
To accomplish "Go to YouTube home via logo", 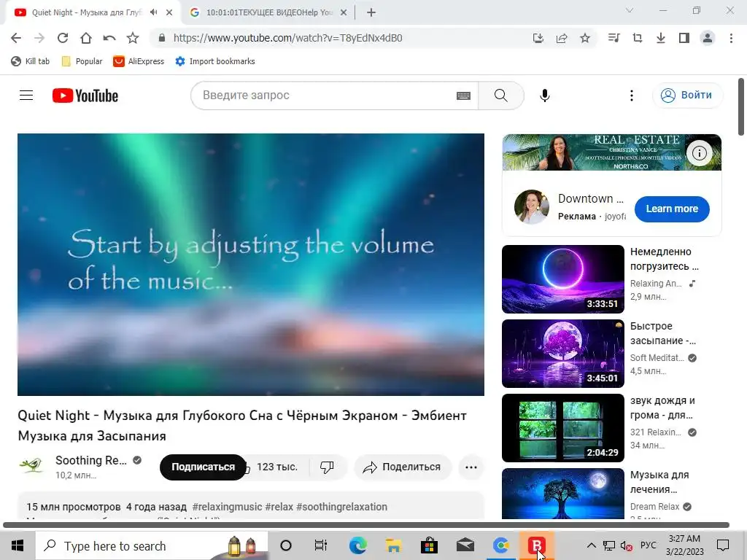I will (x=85, y=96).
